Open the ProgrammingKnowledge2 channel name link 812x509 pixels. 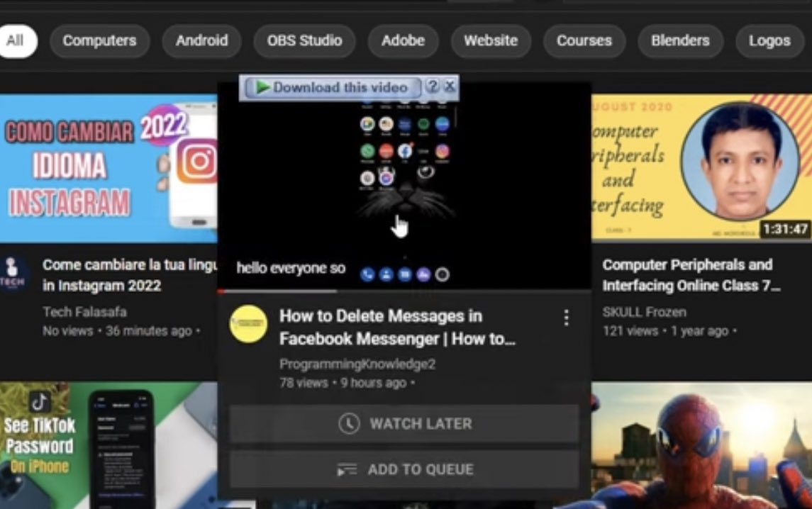(357, 364)
